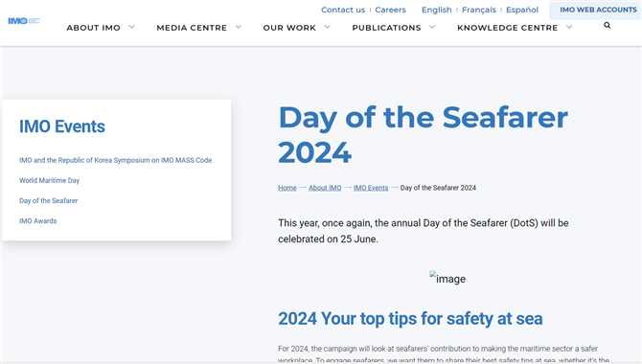Switch language to English
The width and height of the screenshot is (642, 364).
(436, 10)
